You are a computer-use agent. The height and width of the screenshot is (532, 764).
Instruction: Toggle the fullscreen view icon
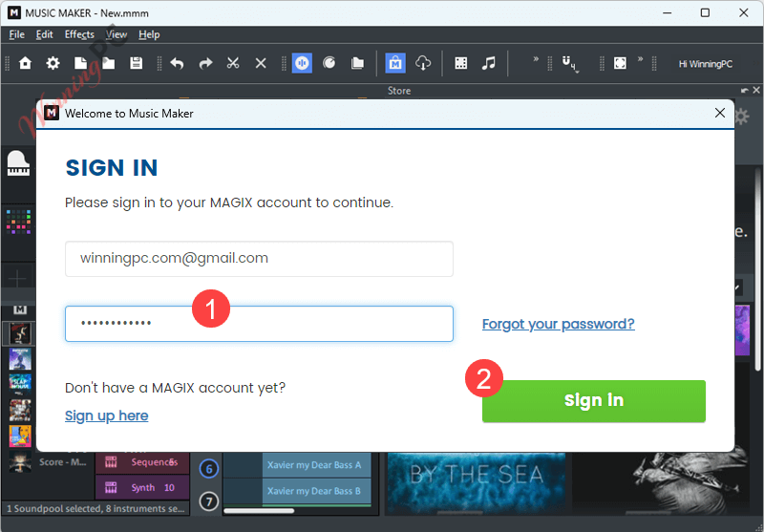click(620, 63)
